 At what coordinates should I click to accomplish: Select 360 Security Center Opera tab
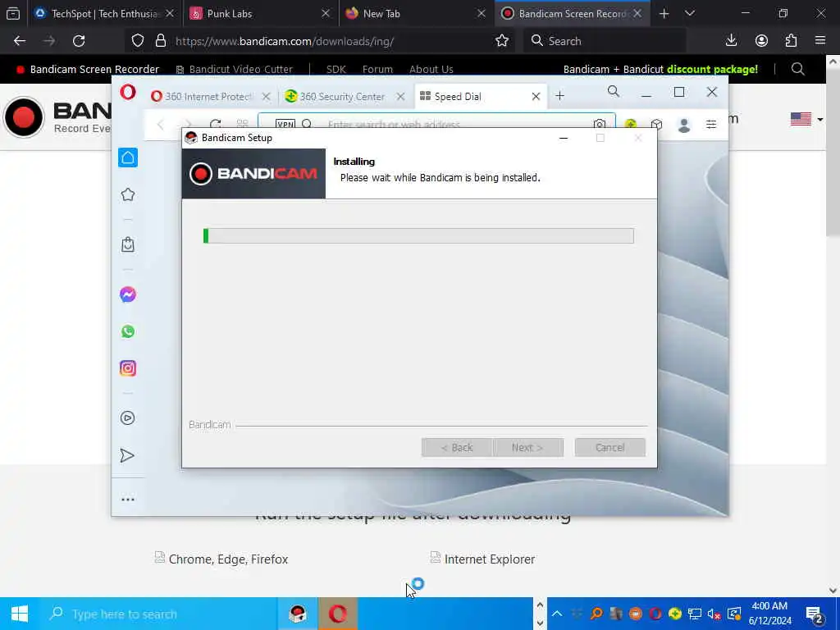click(345, 97)
